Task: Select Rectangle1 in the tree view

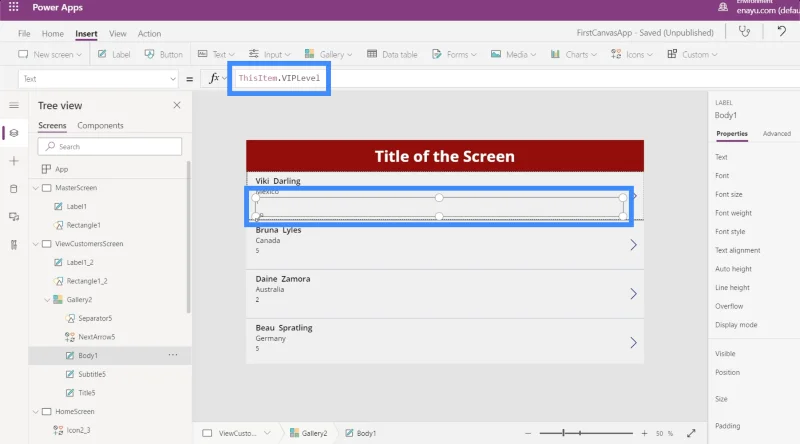Action: click(x=83, y=225)
